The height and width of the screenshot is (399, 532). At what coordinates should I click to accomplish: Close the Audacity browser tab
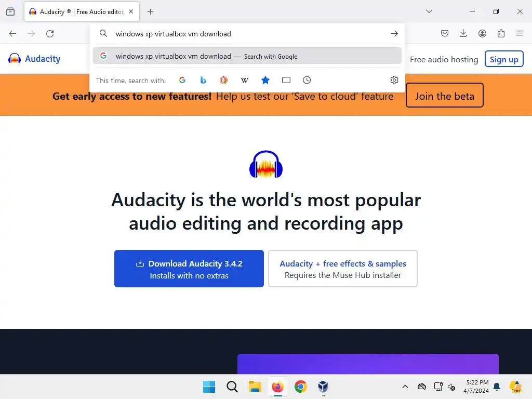131,11
